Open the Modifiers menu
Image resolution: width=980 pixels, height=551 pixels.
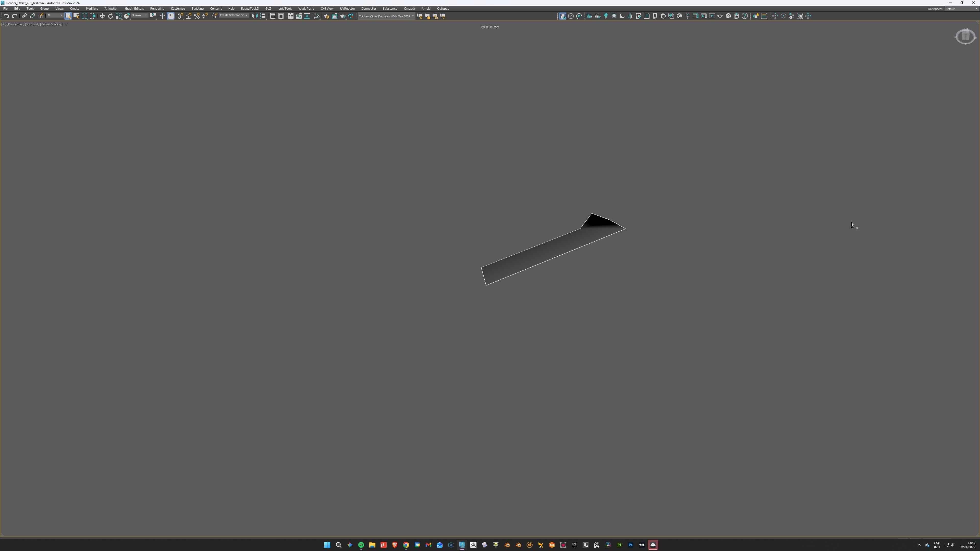(x=92, y=8)
